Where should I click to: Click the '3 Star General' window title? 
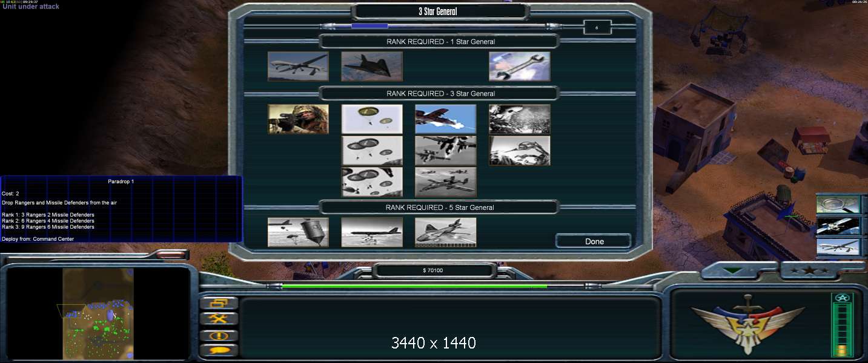[438, 11]
